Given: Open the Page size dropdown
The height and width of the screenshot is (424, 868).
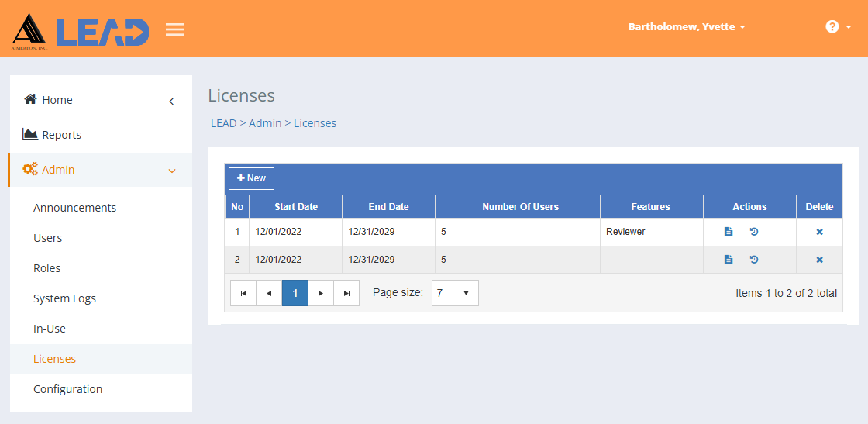Looking at the screenshot, I should click(455, 293).
